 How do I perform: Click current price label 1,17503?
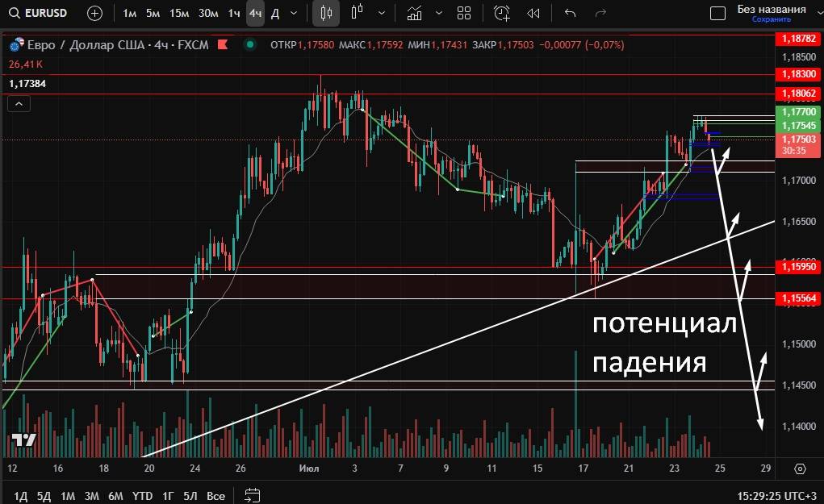[x=798, y=140]
